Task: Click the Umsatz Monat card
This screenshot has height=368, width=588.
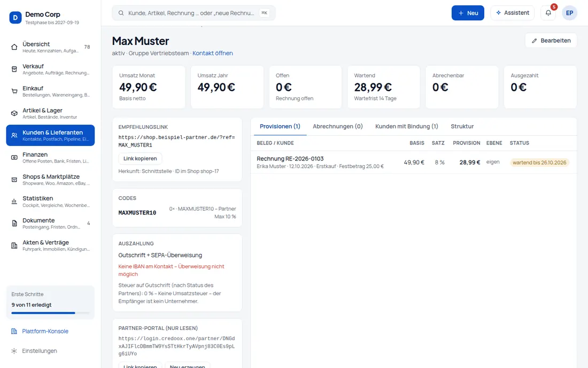Action: point(149,87)
